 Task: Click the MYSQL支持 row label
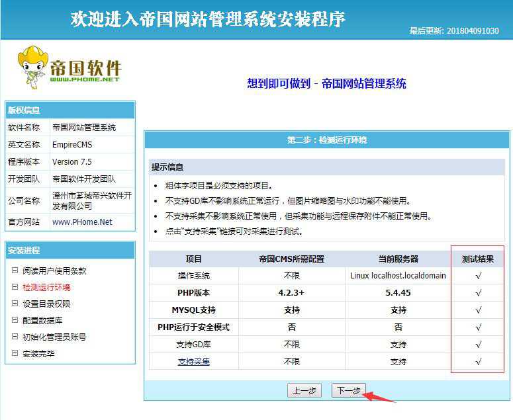coord(194,310)
